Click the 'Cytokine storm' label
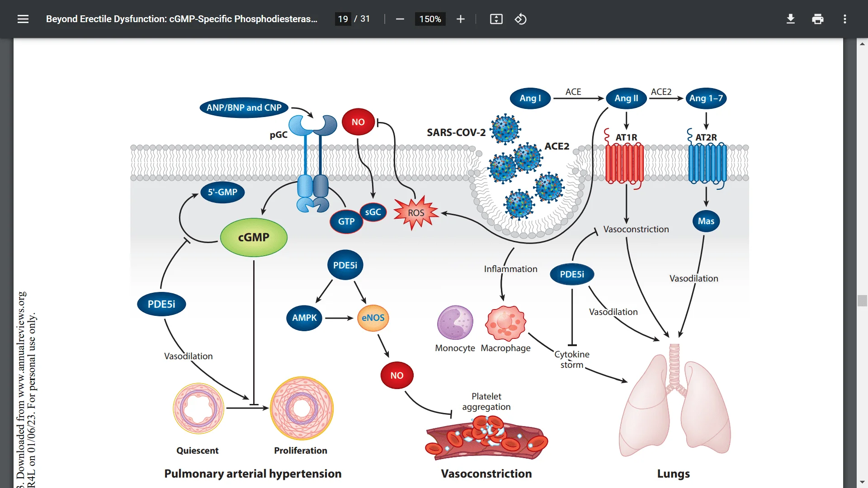The image size is (868, 488). [572, 359]
